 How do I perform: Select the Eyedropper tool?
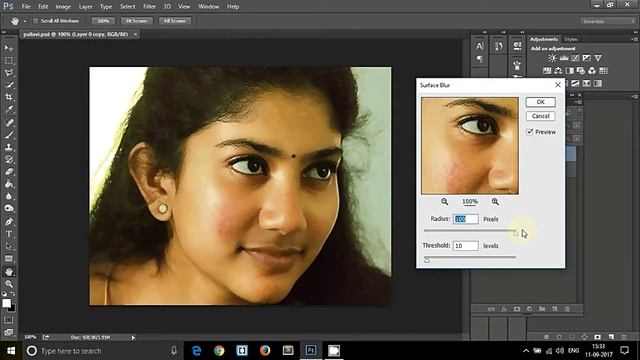[9, 109]
